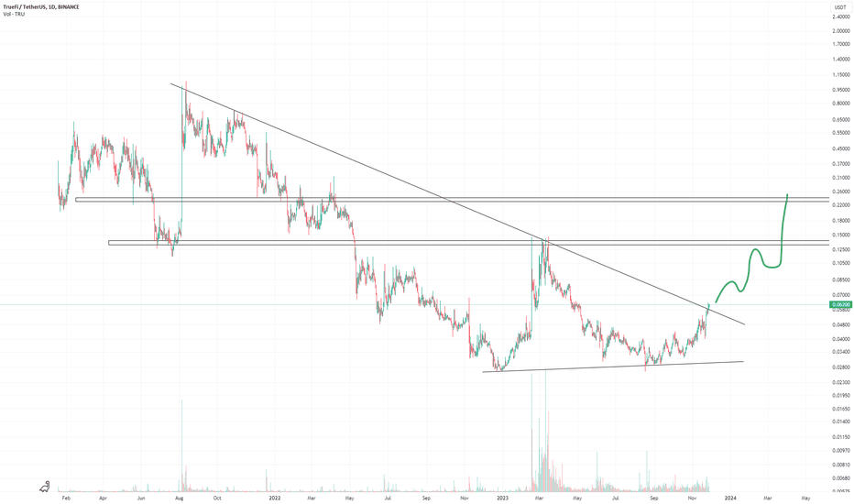
Task: Click the 0.02800 level on the price scale
Action: pyautogui.click(x=840, y=367)
